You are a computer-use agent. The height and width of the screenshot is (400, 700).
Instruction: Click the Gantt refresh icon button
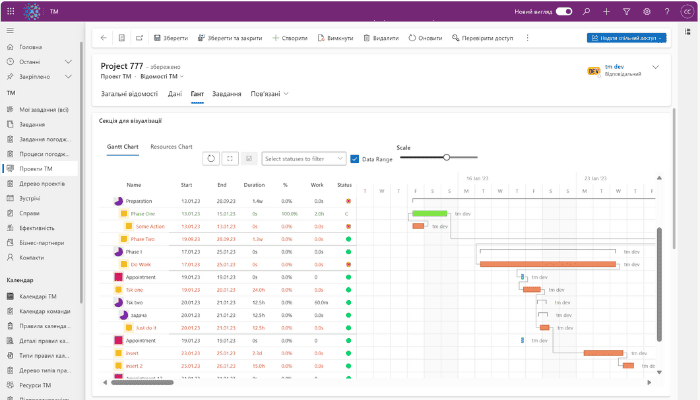click(211, 158)
